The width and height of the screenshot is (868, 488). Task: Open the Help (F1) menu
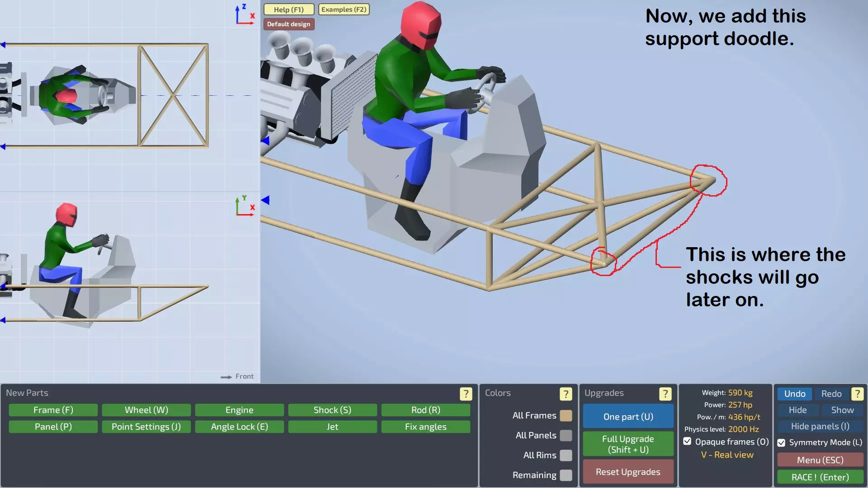click(288, 9)
